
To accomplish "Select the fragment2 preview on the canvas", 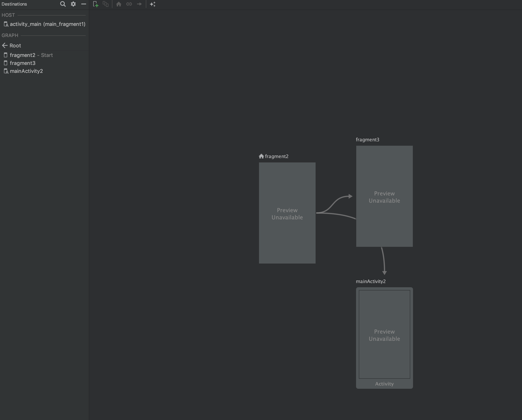I will click(287, 213).
